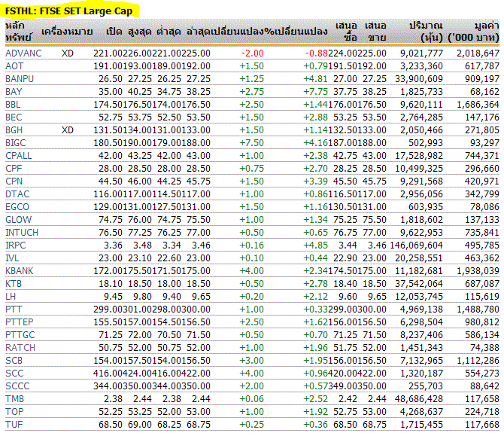Click KTB volume 37,542,064
The image size is (504, 436).
[419, 284]
